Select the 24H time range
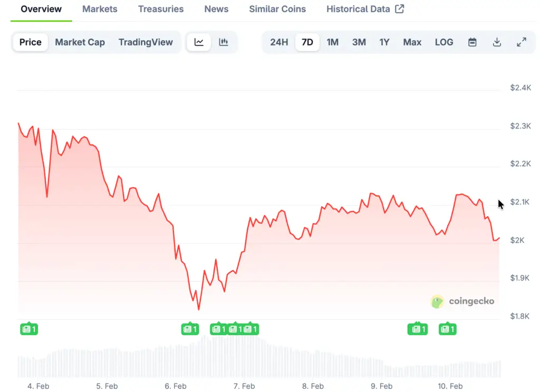This screenshot has width=540, height=392. [279, 42]
